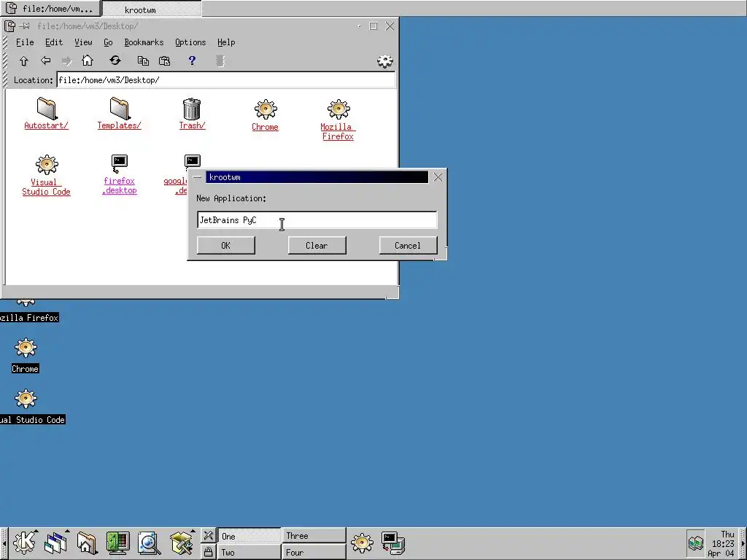The image size is (747, 560).
Task: Open the window list panel icon
Action: click(56, 542)
